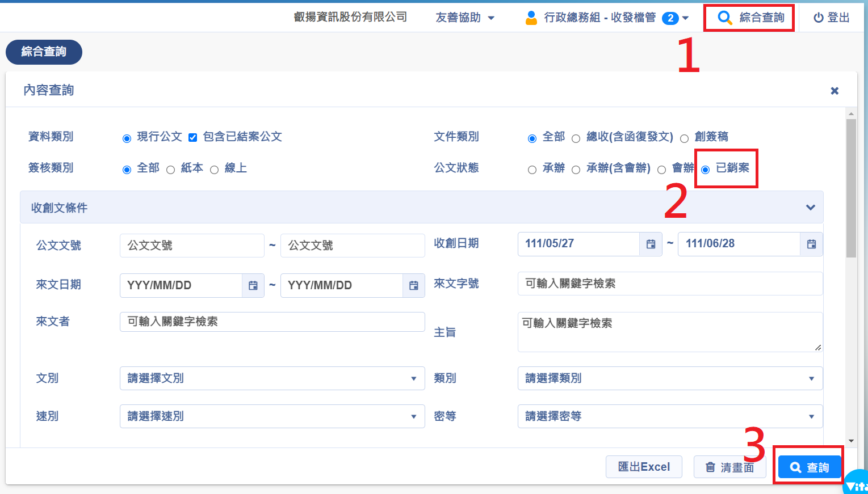The image size is (868, 494).
Task: Click the notification badge showing 2
Action: 670,18
